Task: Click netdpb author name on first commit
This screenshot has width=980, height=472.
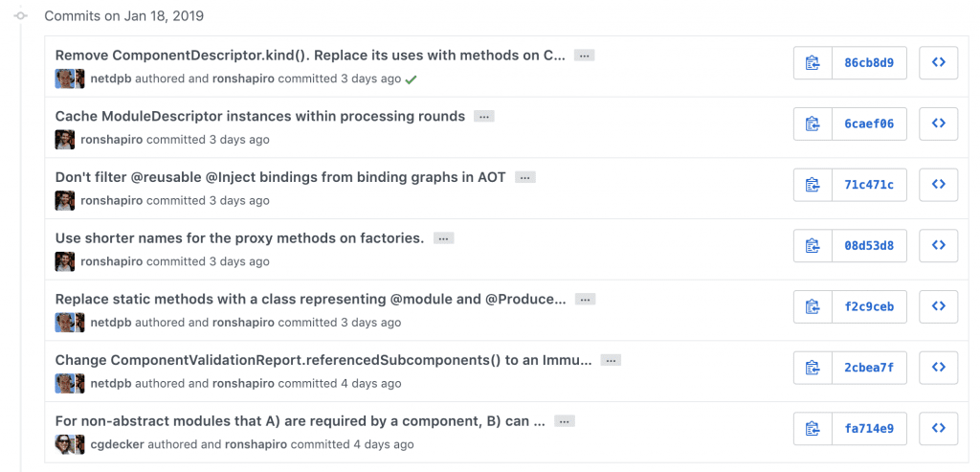Action: [x=110, y=79]
